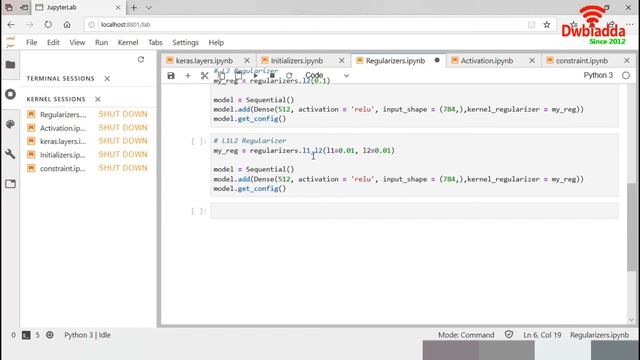This screenshot has width=640, height=360.
Task: Switch to the keras.layers.ipynb tab
Action: [x=204, y=60]
